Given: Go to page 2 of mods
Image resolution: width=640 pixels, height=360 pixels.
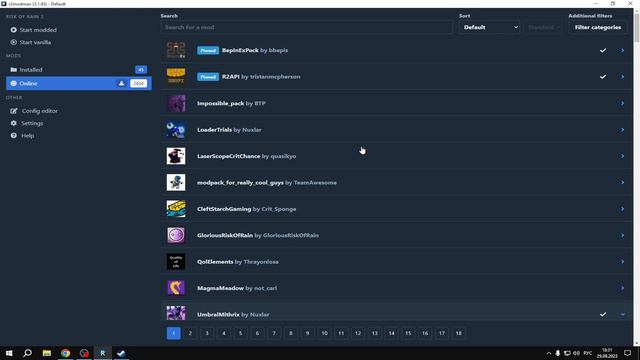Looking at the screenshot, I should click(x=190, y=333).
